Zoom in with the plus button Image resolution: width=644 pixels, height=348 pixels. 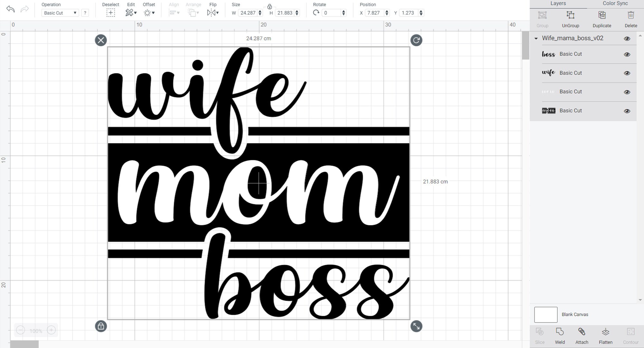51,330
